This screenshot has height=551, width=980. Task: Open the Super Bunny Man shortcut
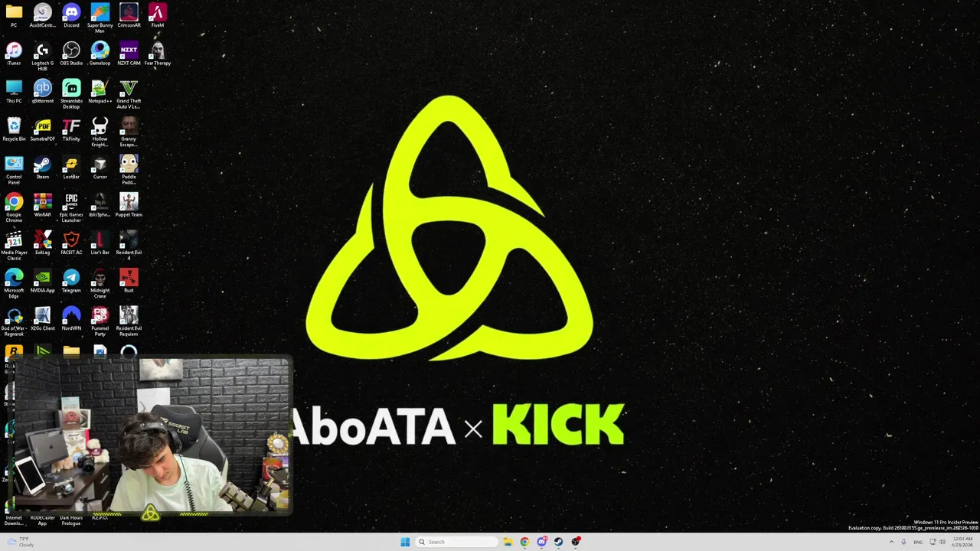(x=100, y=18)
